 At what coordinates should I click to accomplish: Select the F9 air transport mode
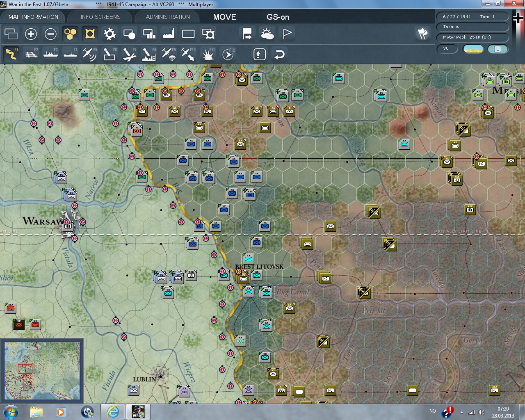[169, 54]
